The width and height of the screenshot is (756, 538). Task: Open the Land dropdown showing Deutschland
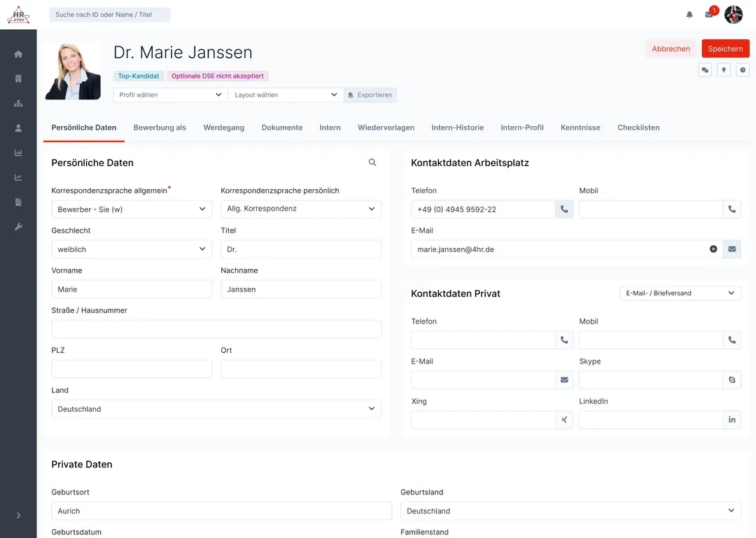click(216, 409)
